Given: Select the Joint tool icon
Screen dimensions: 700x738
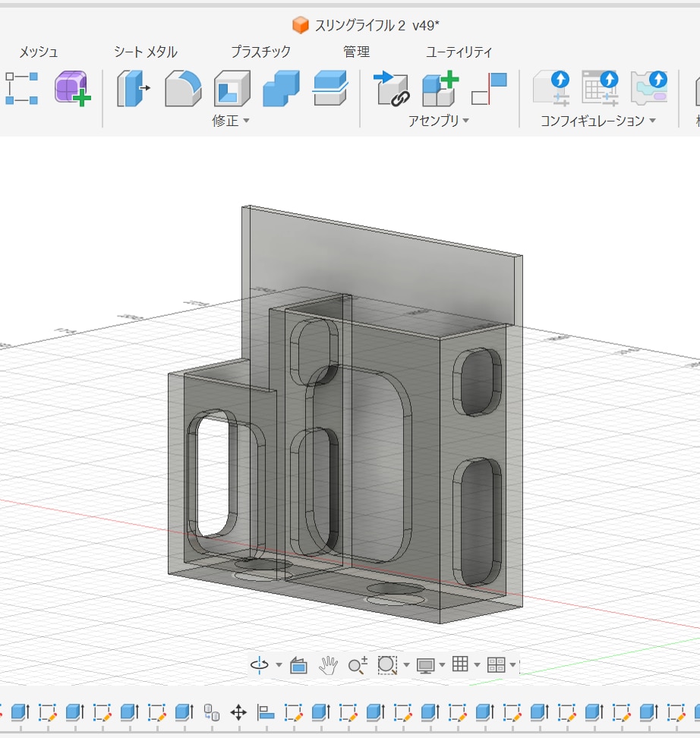Looking at the screenshot, I should pos(489,89).
